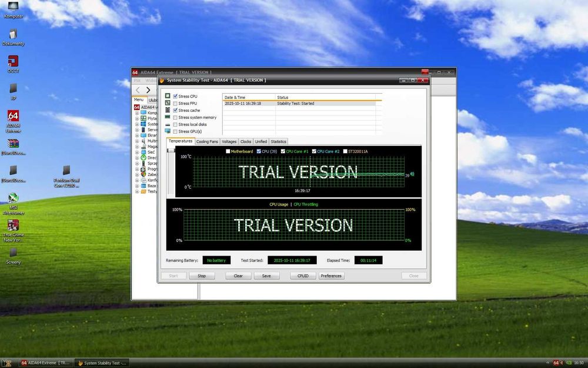Viewport: 588px width, 368px height.
Task: Click the system memory RAM icon
Action: click(168, 117)
